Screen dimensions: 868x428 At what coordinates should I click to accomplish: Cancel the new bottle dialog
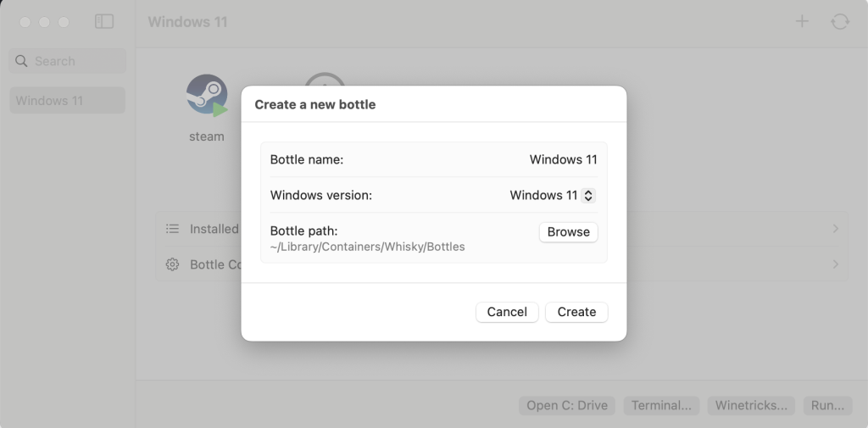point(507,312)
